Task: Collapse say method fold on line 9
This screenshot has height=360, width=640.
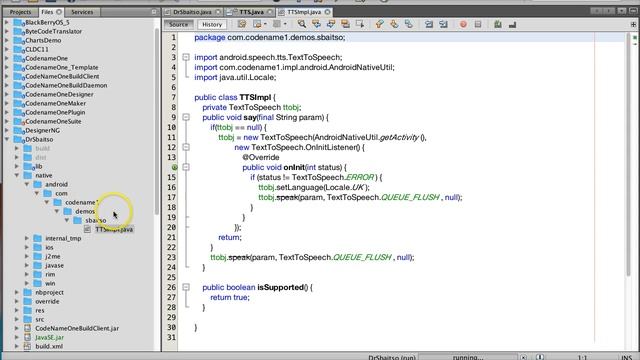Action: pos(186,117)
